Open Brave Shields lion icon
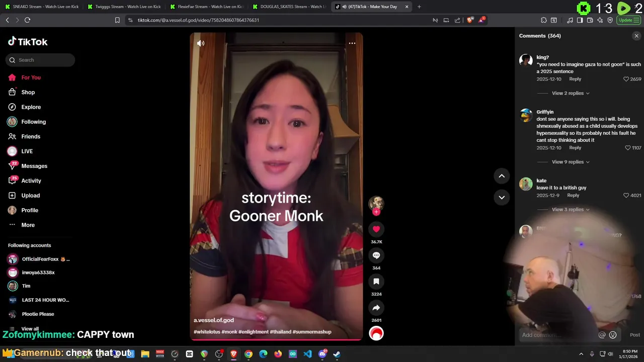The width and height of the screenshot is (644, 362). (469, 20)
